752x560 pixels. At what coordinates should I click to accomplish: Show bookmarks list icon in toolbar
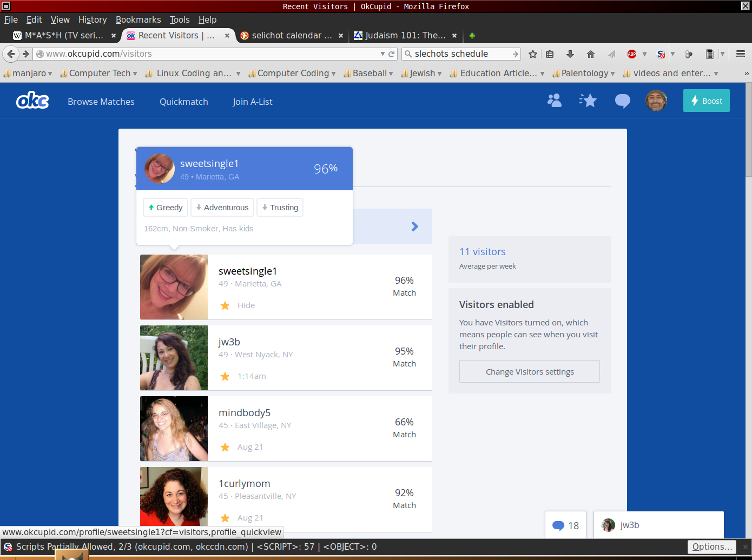click(550, 54)
